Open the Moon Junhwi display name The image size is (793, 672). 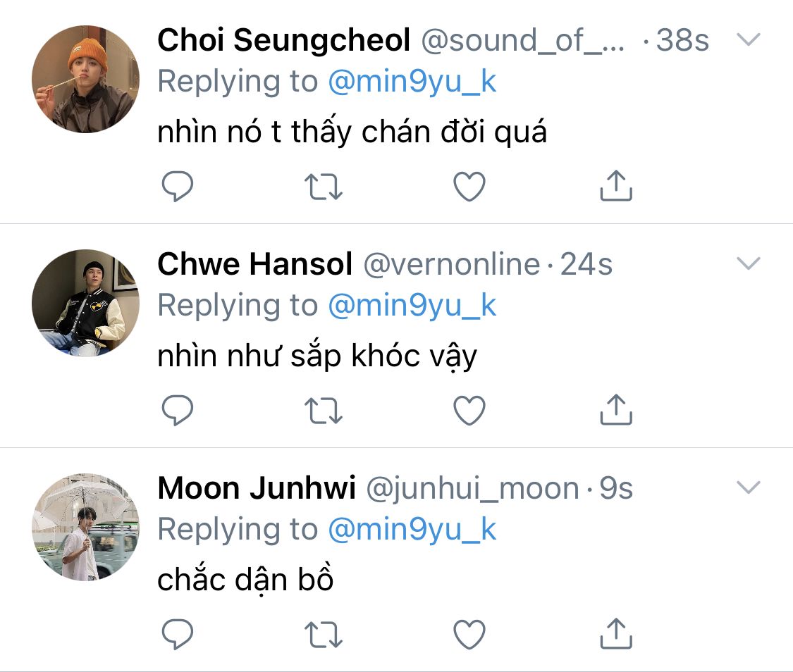[x=257, y=488]
